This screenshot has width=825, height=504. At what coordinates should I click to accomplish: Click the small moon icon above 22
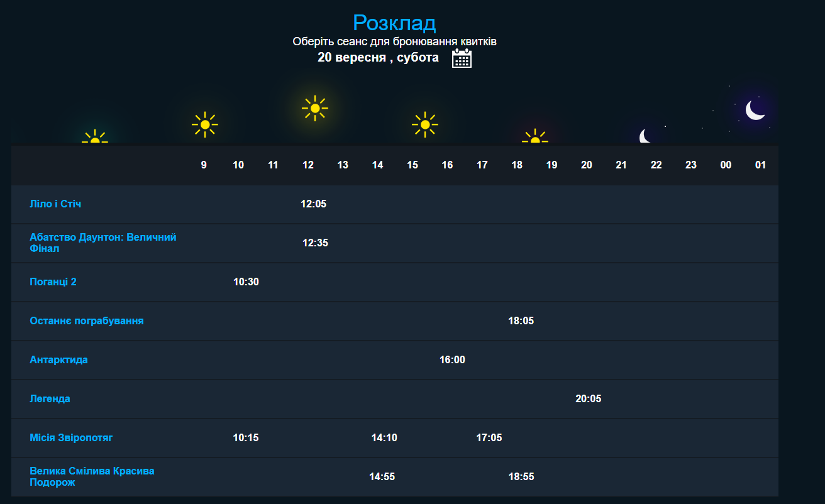[x=645, y=136]
